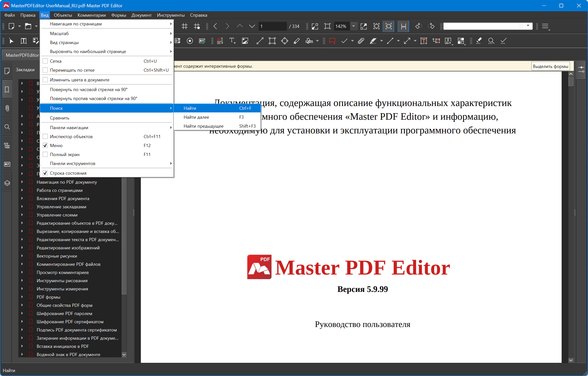Open the Pages thumbnails sidebar panel

point(7,71)
